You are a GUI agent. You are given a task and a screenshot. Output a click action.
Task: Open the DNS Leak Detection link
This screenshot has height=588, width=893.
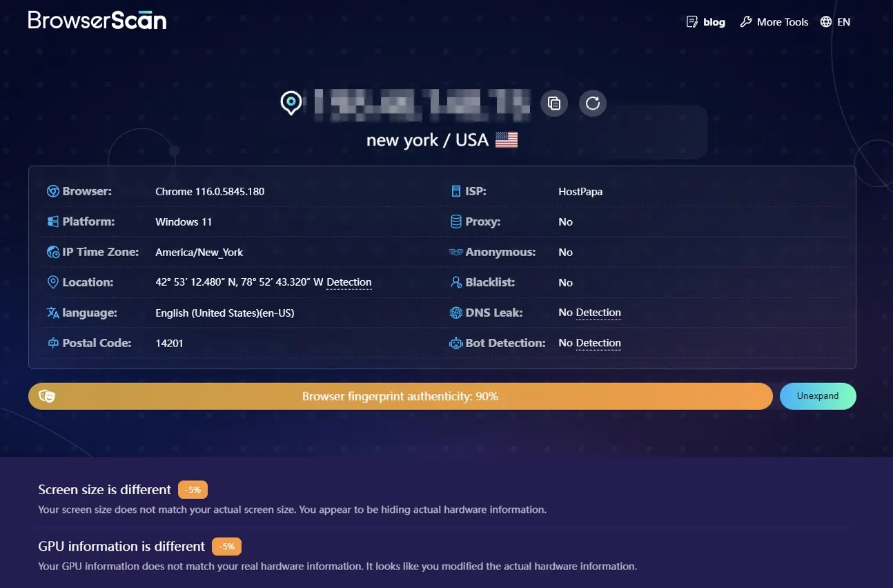[x=600, y=313]
